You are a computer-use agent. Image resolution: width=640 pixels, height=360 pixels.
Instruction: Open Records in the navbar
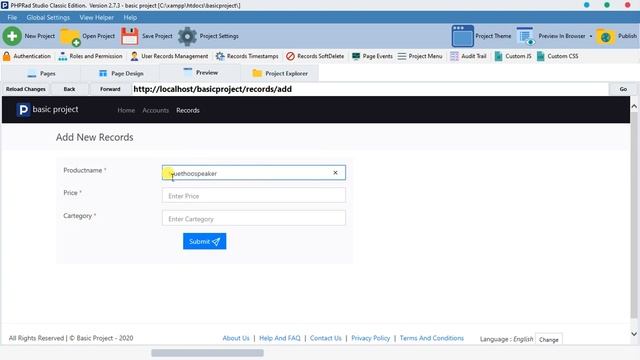[x=188, y=110]
